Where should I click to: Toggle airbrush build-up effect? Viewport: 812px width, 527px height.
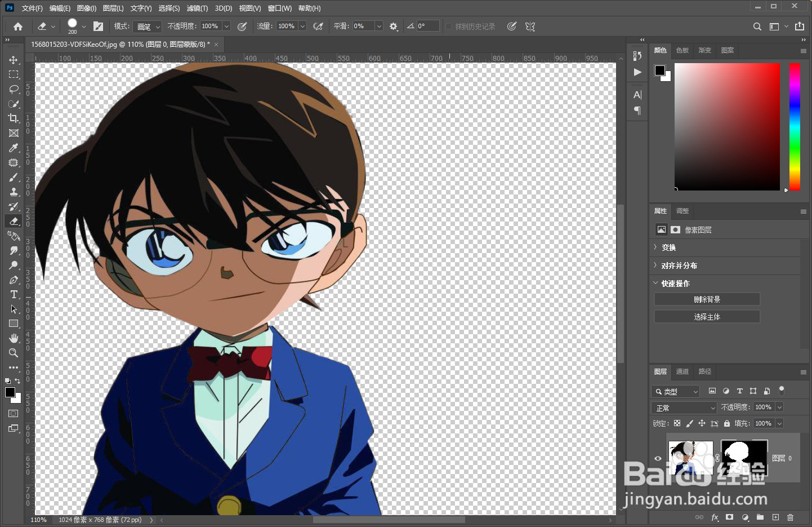(318, 26)
